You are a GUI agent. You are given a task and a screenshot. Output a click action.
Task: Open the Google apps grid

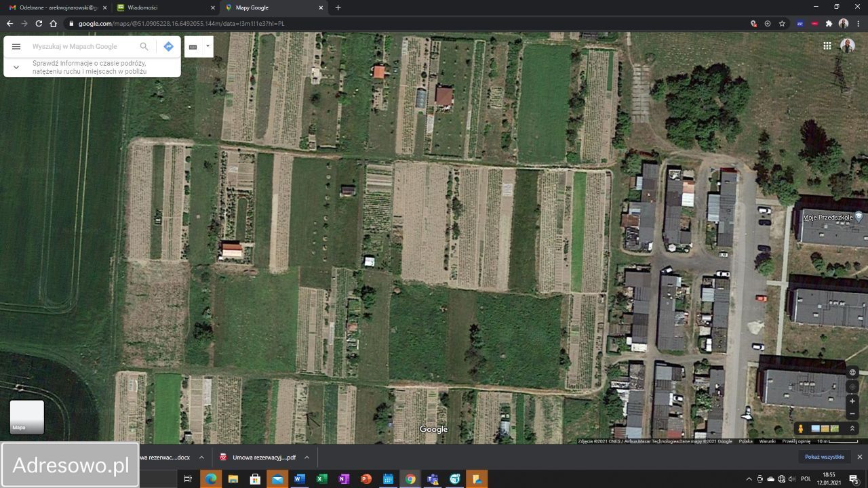tap(827, 46)
